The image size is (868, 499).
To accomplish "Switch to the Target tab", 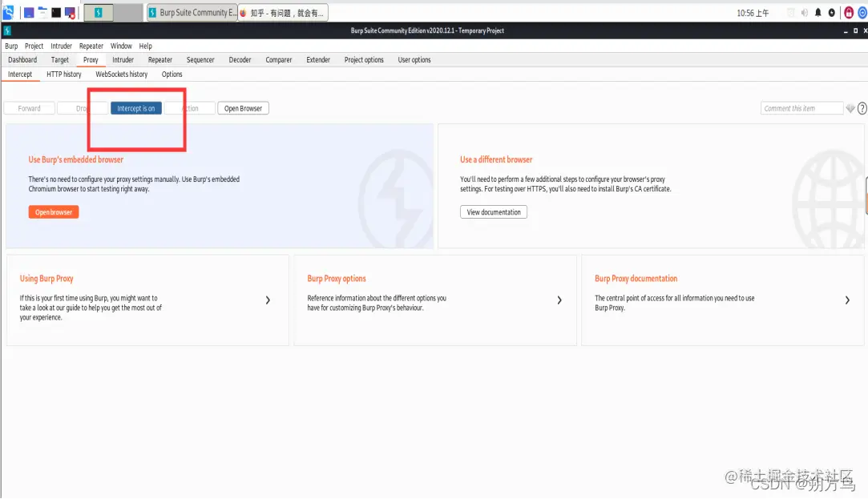I will click(x=60, y=60).
